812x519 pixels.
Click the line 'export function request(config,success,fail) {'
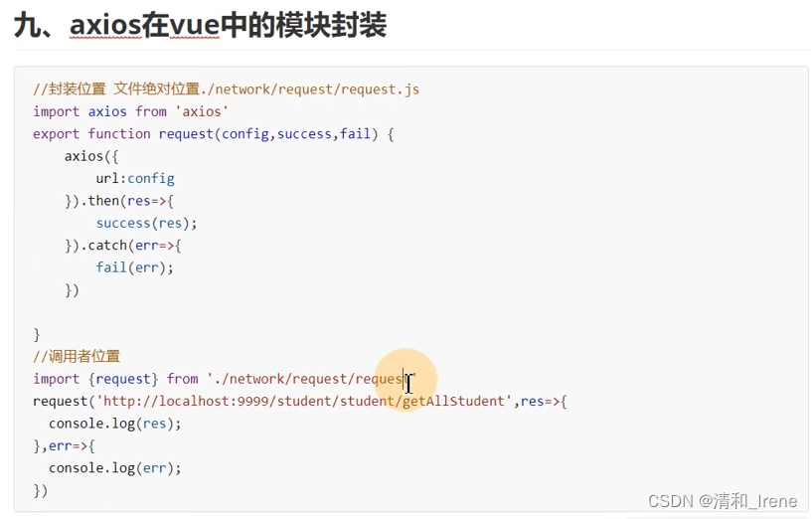point(214,133)
